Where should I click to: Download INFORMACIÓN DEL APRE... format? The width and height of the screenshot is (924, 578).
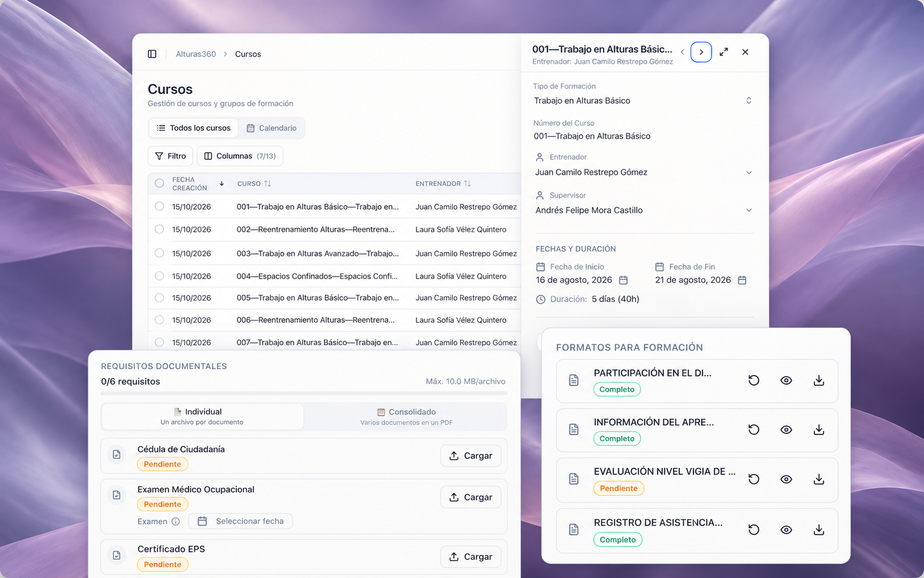[819, 429]
